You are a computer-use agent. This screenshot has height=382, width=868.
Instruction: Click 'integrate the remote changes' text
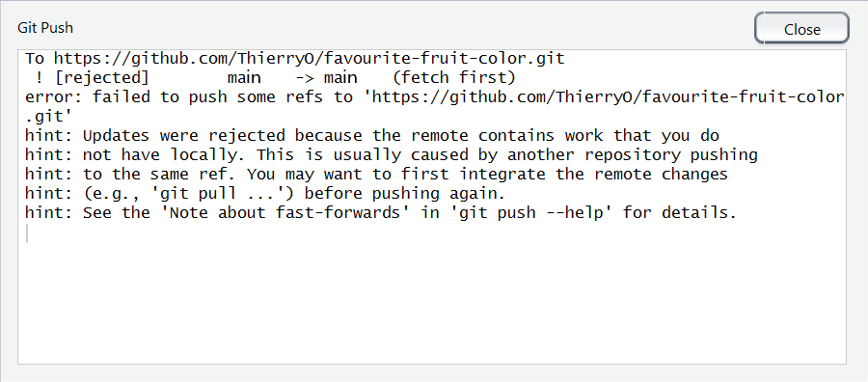coord(594,175)
